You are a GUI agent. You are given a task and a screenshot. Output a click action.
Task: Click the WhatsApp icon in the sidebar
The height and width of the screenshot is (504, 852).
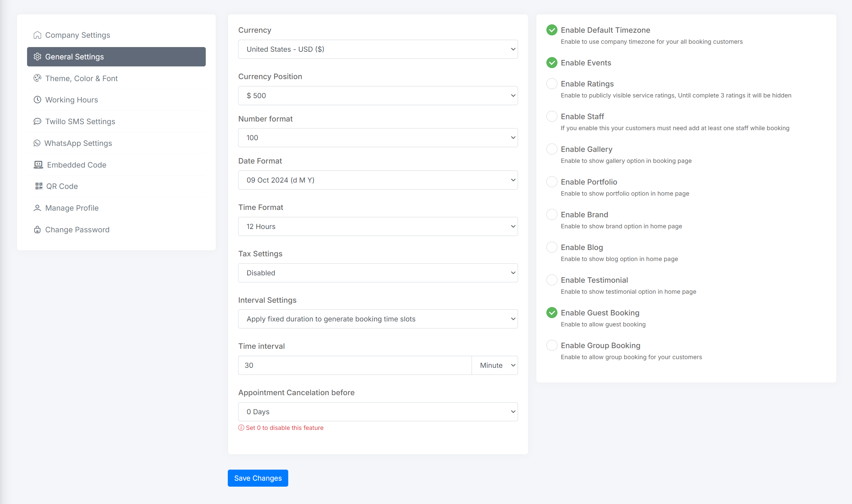coord(37,143)
